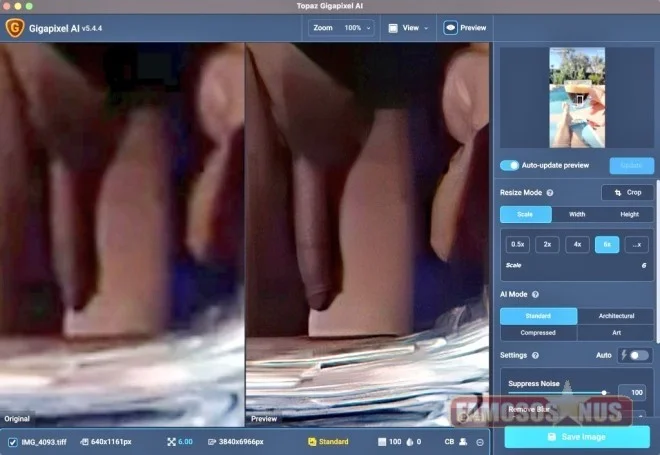Click the AI Mode help icon
The width and height of the screenshot is (660, 455).
pyautogui.click(x=535, y=295)
